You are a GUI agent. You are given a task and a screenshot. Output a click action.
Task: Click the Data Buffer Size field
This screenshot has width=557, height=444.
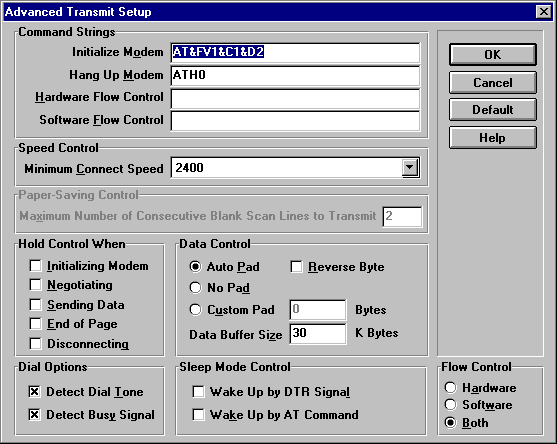tap(318, 334)
